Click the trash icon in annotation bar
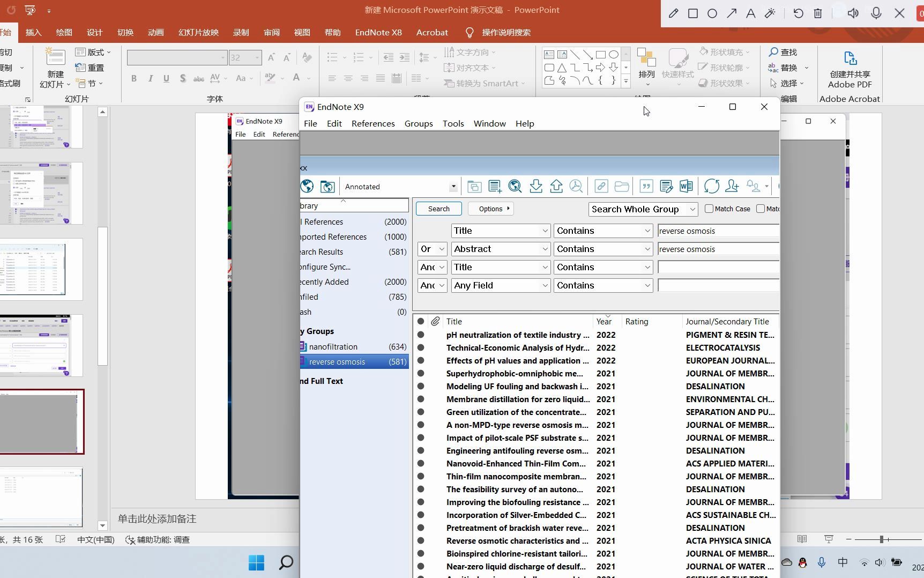The width and height of the screenshot is (924, 578). click(818, 13)
